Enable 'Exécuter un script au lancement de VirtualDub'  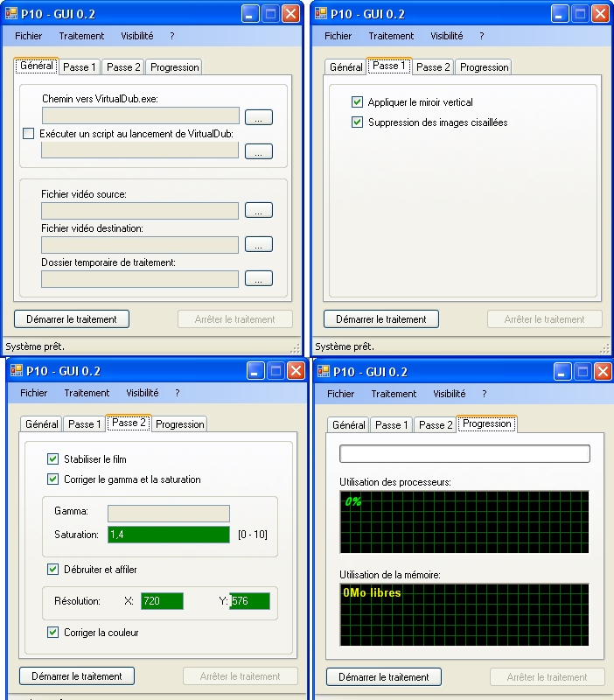point(28,134)
